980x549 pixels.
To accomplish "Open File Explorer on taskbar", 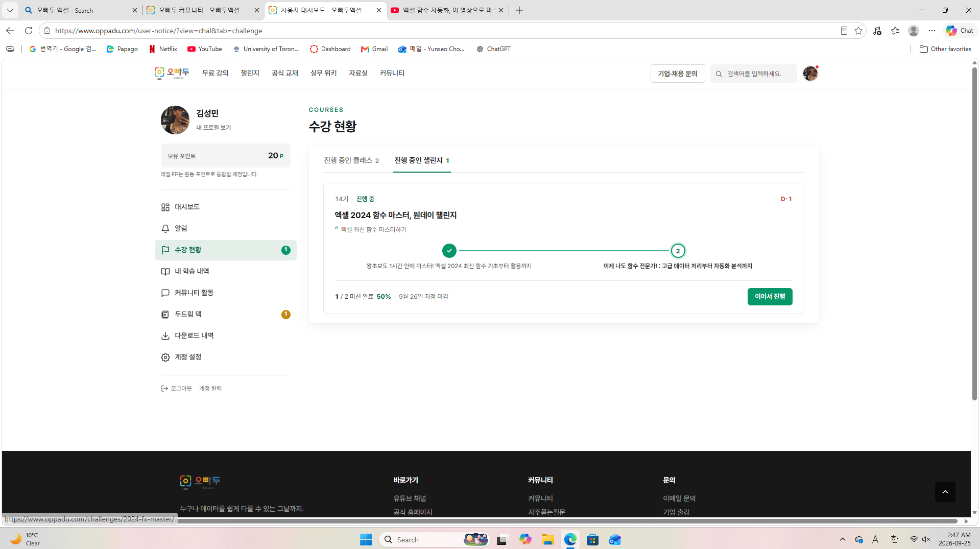I will pos(547,539).
